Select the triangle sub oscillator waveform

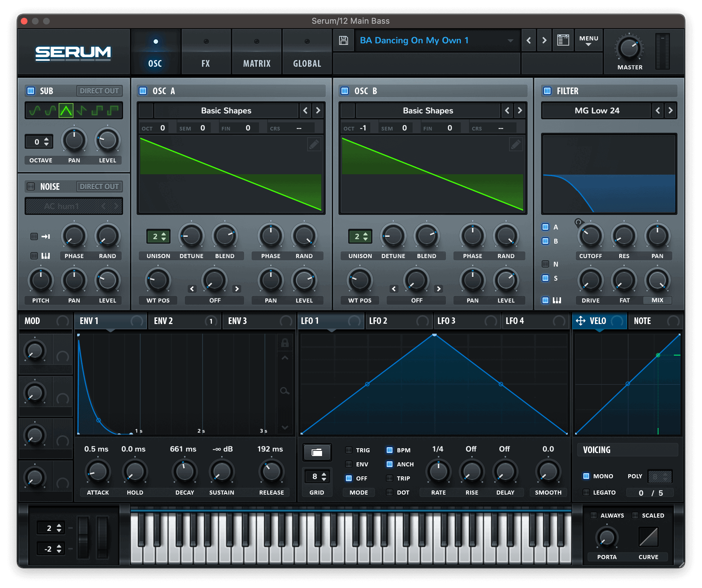point(66,110)
